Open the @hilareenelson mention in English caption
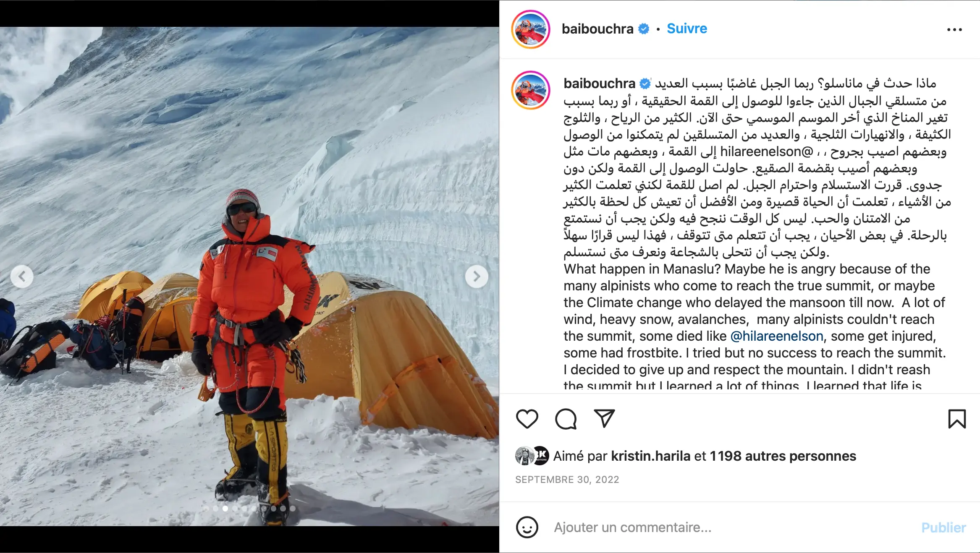Screen dimensions: 980x553 coord(777,336)
